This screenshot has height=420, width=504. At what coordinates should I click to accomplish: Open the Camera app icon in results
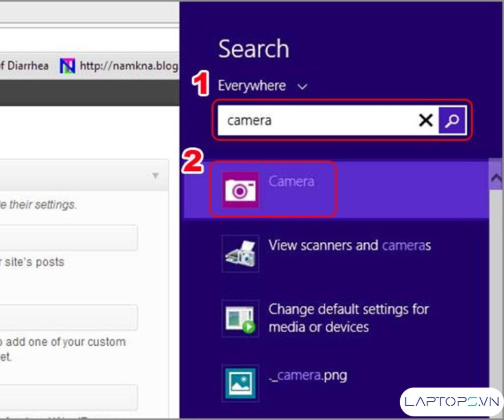coord(240,190)
